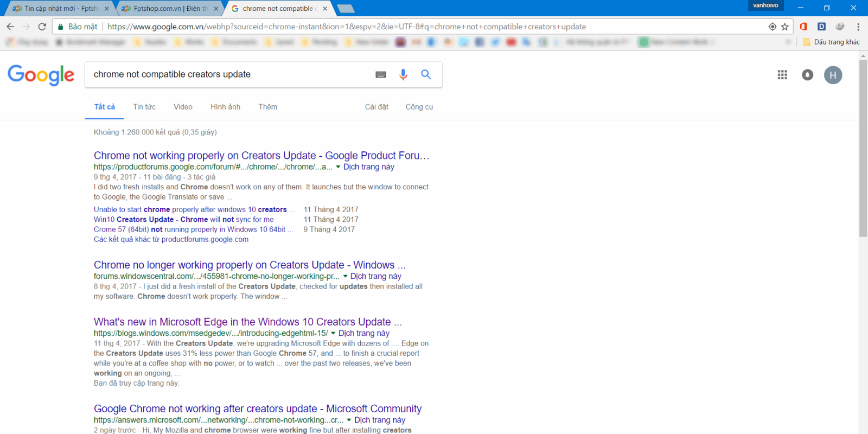Open the Chrome three-dot menu

coord(858,27)
